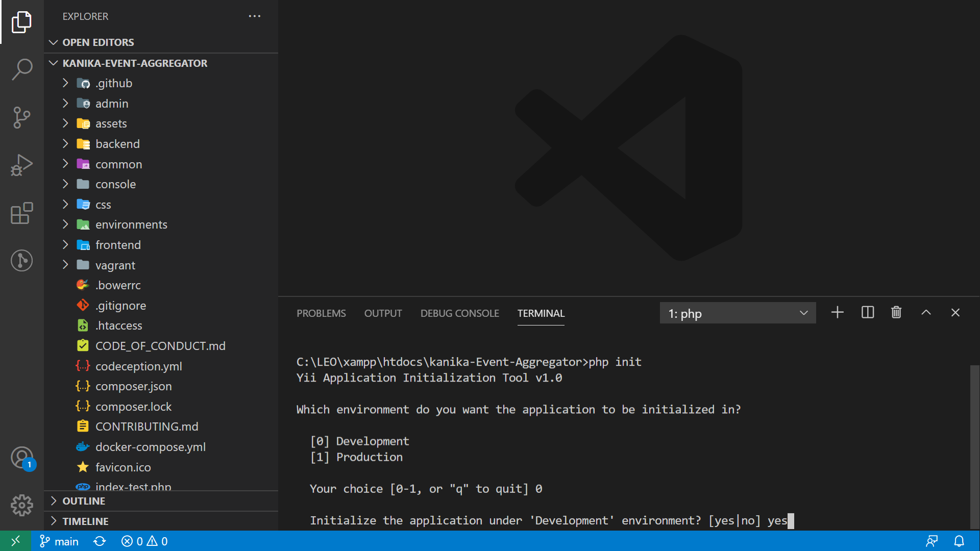Expand the .github folder

(161, 83)
